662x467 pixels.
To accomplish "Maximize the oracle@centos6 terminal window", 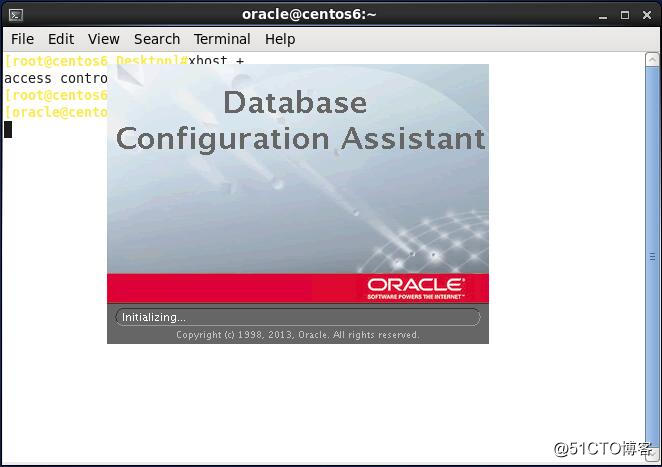I will pos(625,15).
